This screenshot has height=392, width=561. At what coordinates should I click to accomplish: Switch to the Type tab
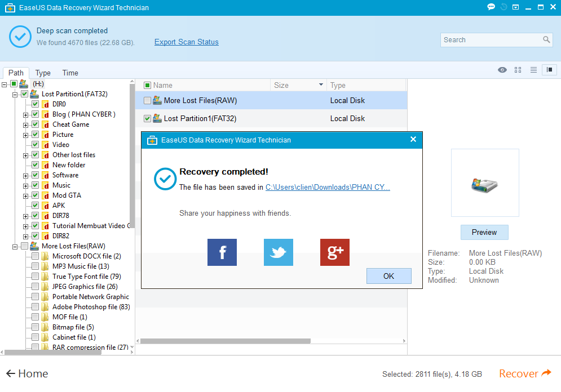point(43,73)
